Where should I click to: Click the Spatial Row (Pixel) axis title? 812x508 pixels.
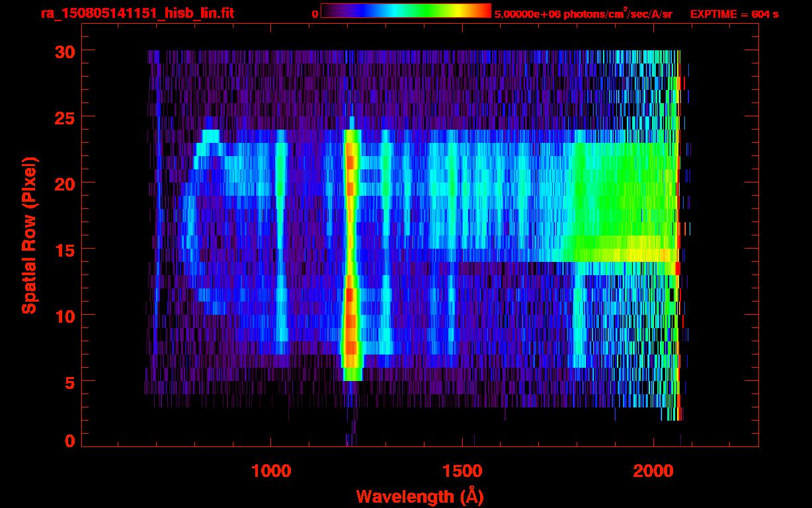(29, 235)
